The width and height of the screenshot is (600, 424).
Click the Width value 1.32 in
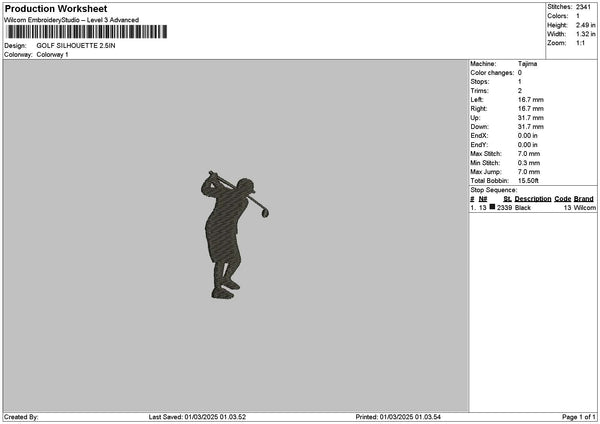[585, 34]
